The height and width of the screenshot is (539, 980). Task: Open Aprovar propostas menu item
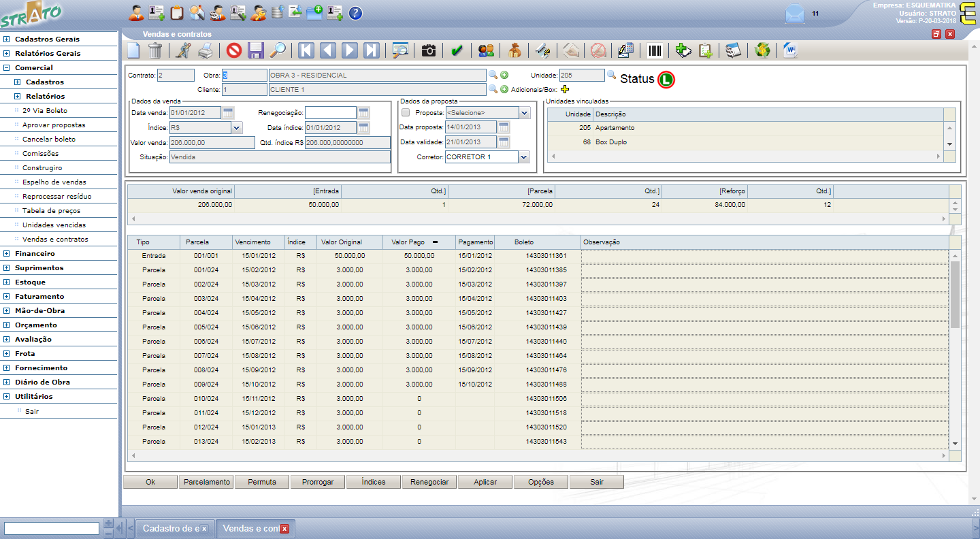click(x=54, y=125)
